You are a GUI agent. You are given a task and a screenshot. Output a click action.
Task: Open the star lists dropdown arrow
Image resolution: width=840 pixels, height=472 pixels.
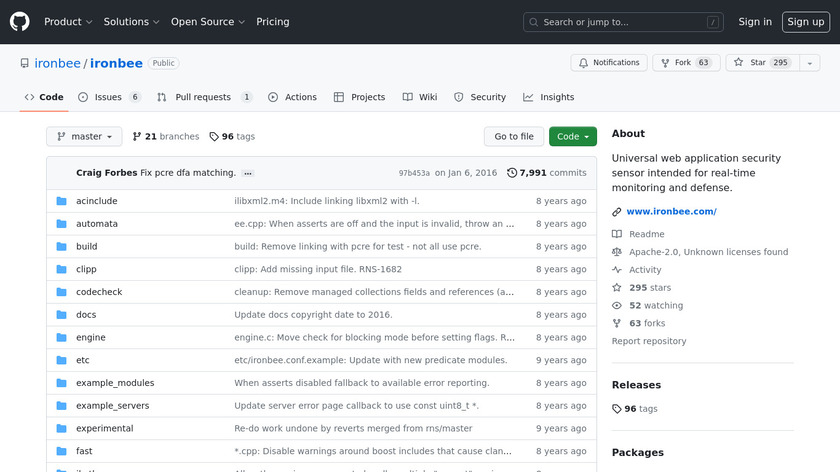pos(809,63)
